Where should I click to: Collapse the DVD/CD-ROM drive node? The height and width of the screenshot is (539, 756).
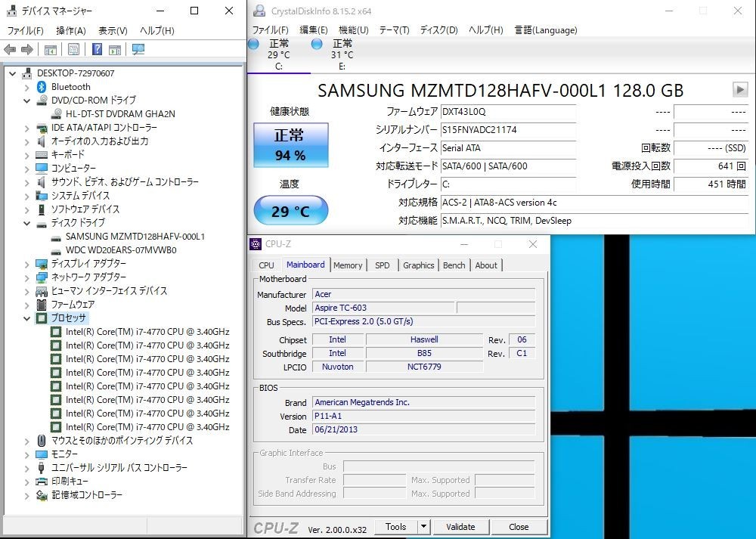coord(27,101)
